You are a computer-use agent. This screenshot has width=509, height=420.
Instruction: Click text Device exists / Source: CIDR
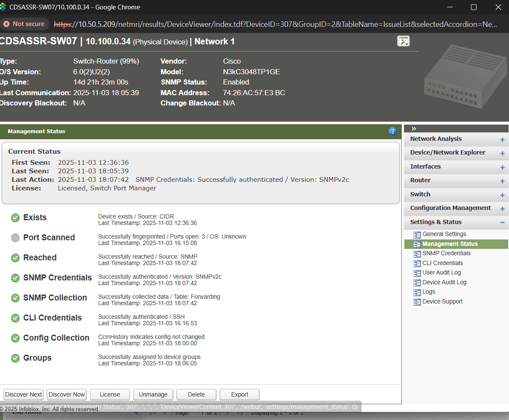point(136,216)
